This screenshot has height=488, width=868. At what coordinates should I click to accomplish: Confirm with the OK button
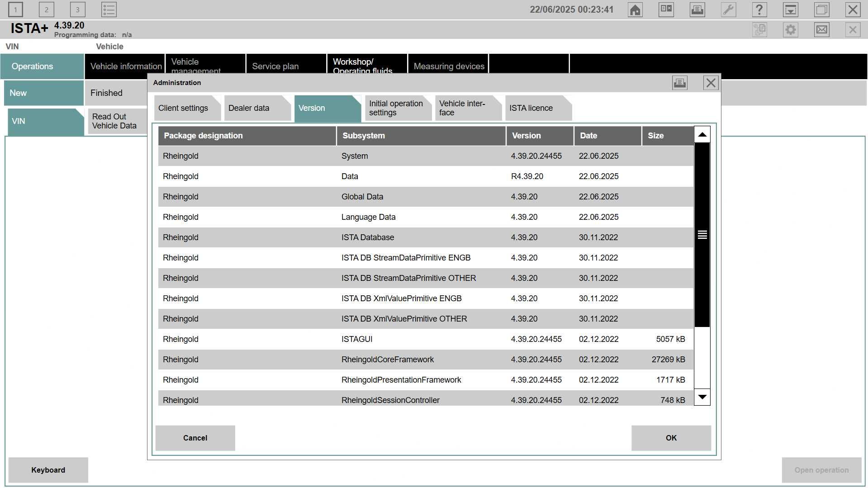click(671, 438)
